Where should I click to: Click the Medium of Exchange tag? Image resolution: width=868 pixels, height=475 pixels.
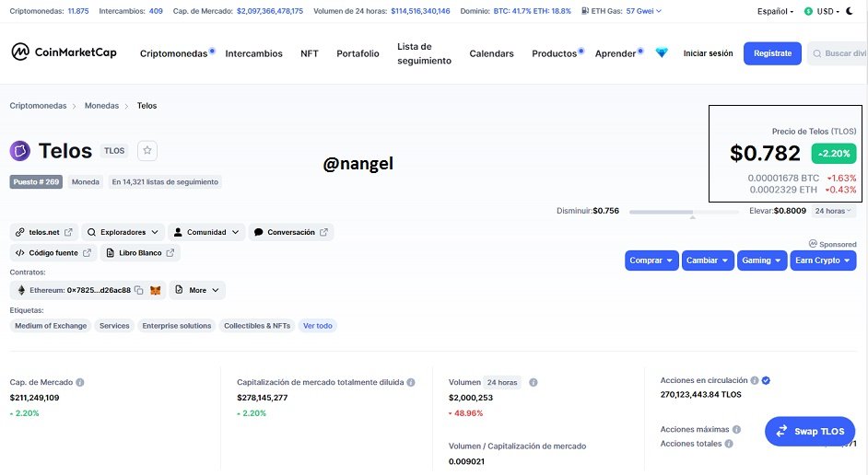click(x=51, y=326)
